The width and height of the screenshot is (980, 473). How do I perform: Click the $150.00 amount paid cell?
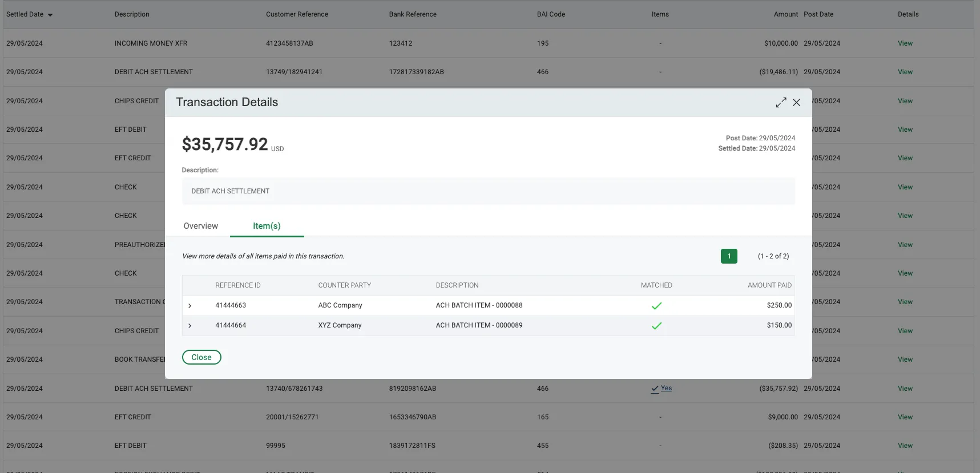click(x=779, y=325)
